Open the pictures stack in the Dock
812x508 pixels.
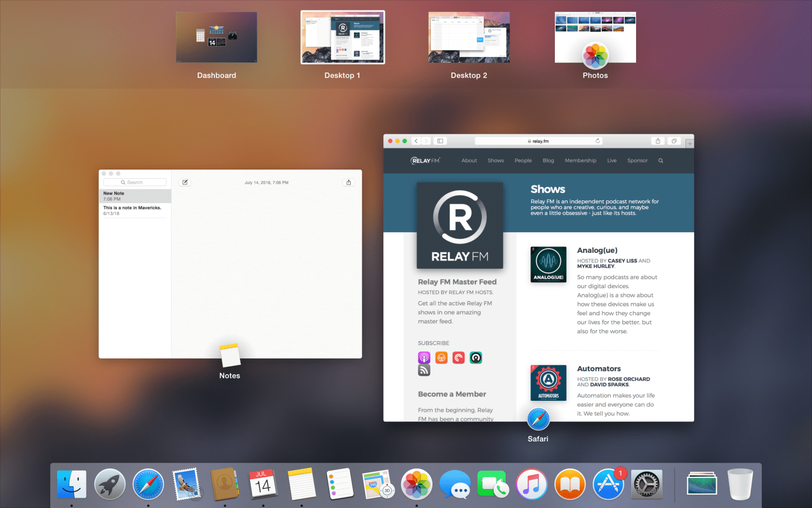702,484
